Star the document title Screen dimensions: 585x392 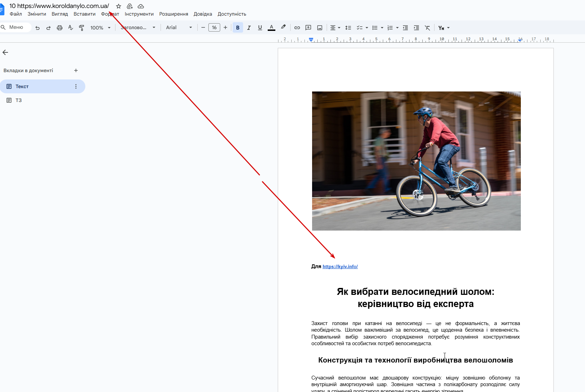point(119,6)
